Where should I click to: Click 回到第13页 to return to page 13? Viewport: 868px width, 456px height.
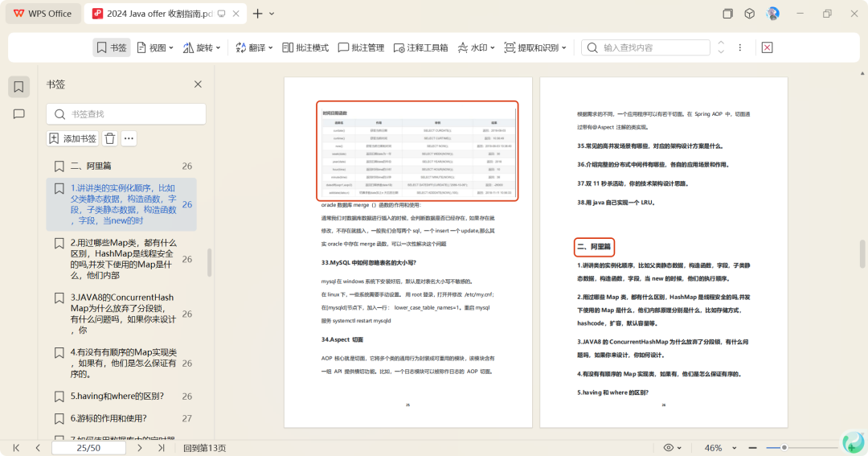point(205,447)
